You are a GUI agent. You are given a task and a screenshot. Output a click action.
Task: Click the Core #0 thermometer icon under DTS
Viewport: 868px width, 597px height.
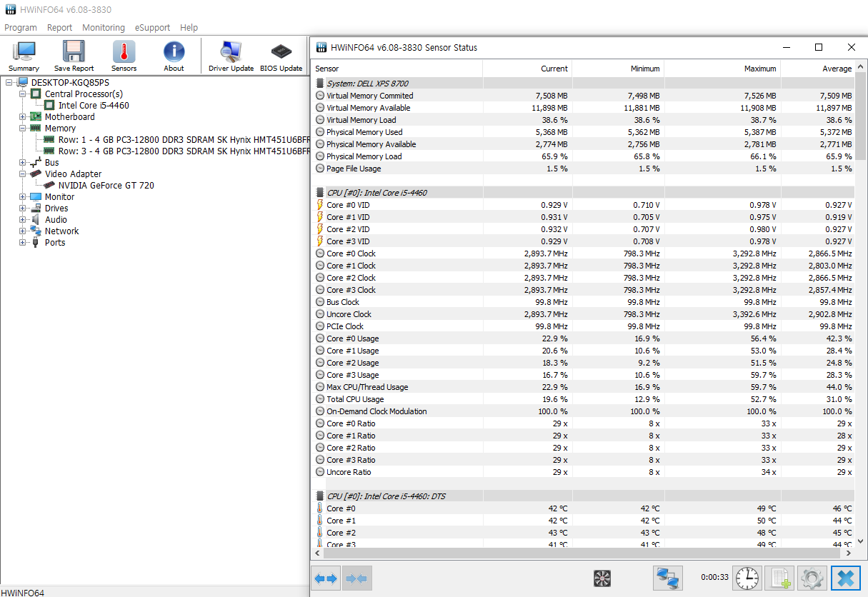(320, 508)
